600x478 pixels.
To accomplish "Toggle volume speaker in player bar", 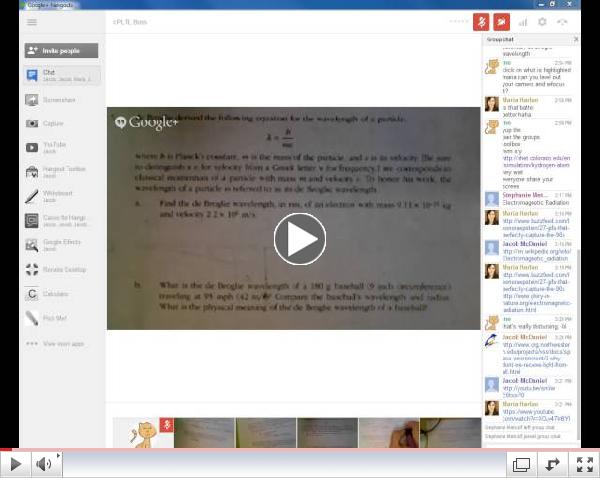I will tap(44, 464).
